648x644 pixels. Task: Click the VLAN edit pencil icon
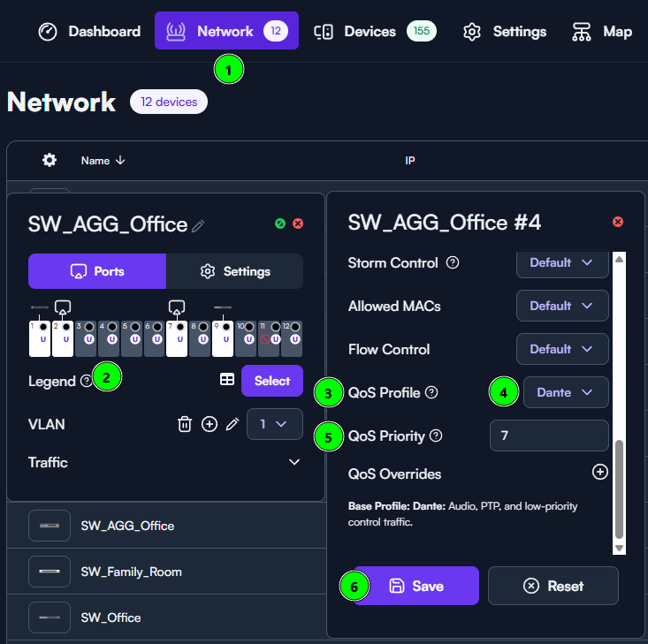pyautogui.click(x=233, y=424)
